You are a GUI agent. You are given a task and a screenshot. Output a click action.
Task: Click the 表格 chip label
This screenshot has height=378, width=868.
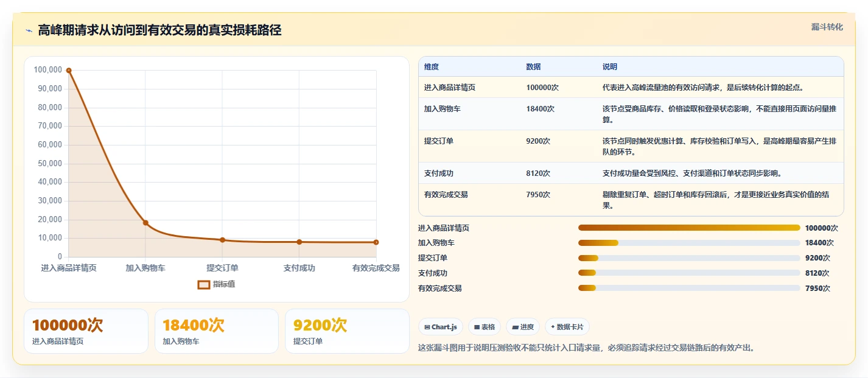click(488, 327)
